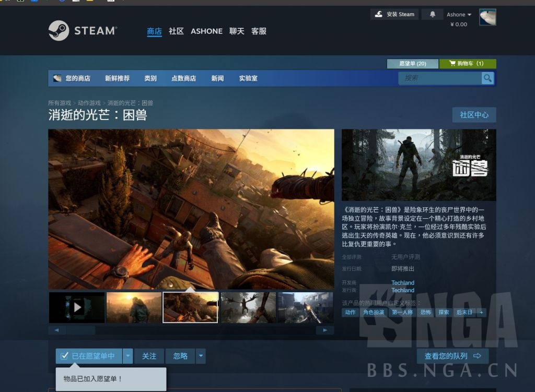This screenshot has width=535, height=392.
Task: Click 所有游戏 breadcrumb link
Action: tap(60, 103)
